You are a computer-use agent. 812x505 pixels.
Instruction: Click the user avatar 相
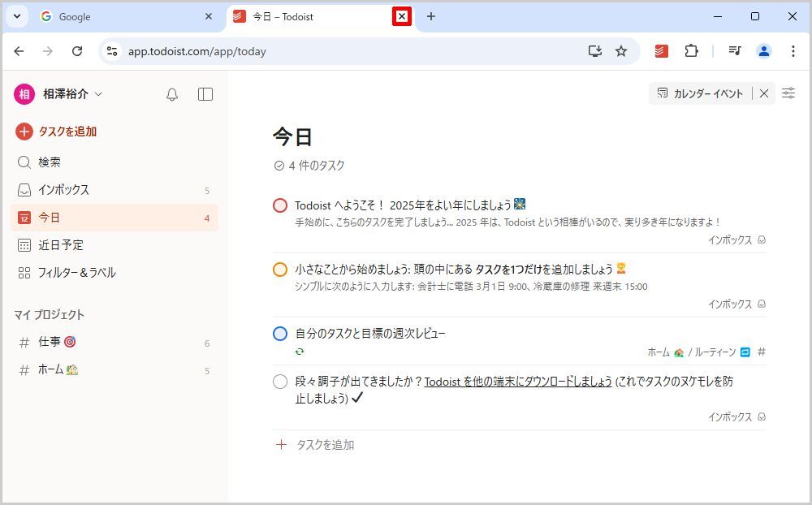click(x=24, y=94)
